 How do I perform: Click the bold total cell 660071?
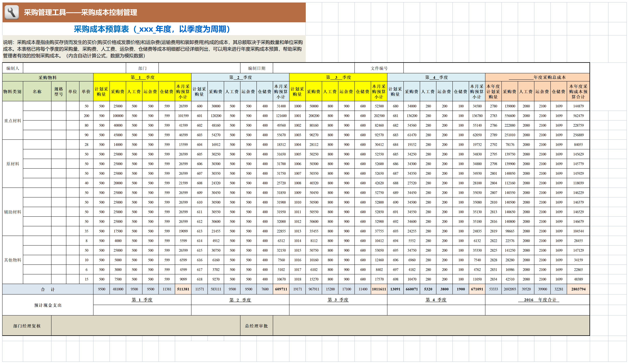(x=412, y=289)
